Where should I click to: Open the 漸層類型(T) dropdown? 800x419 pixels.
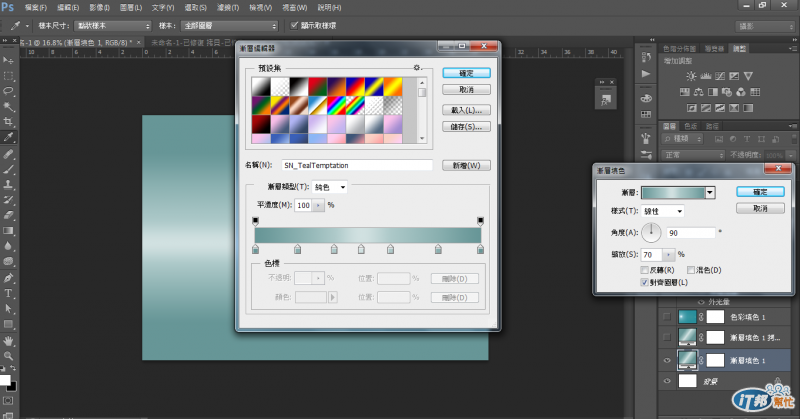pyautogui.click(x=330, y=187)
